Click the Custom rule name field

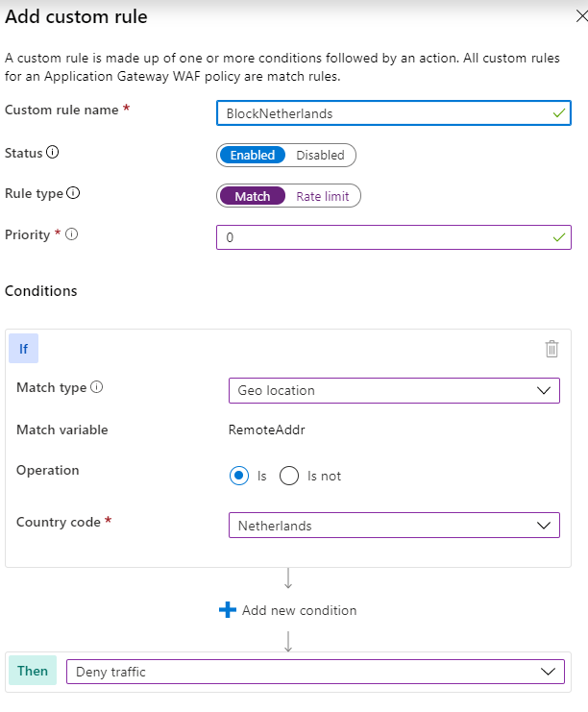394,113
